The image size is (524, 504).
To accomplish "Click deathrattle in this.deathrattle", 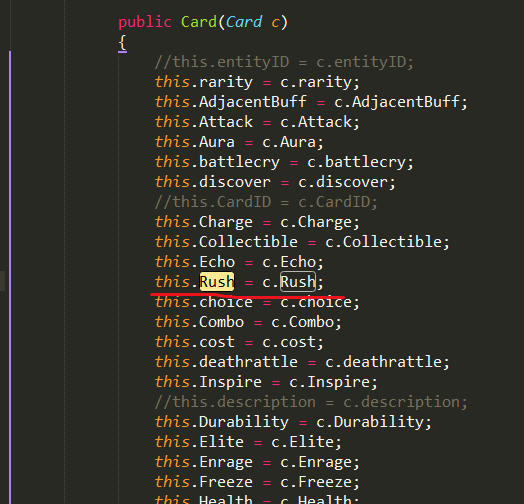I will click(248, 362).
